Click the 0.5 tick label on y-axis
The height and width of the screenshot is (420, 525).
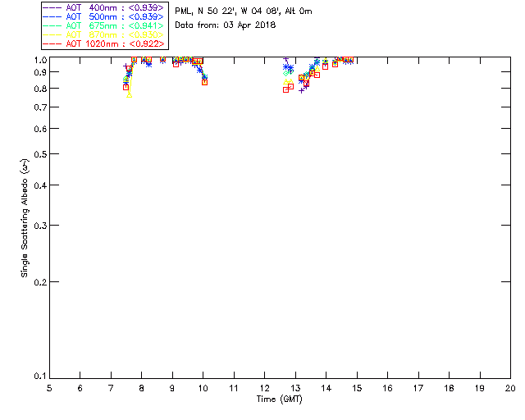click(38, 154)
